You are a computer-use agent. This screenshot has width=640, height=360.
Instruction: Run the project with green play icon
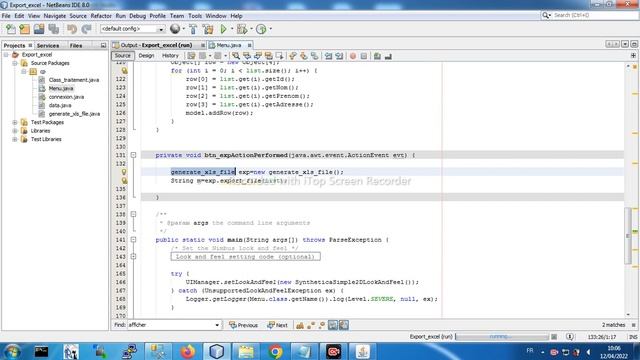[223, 29]
